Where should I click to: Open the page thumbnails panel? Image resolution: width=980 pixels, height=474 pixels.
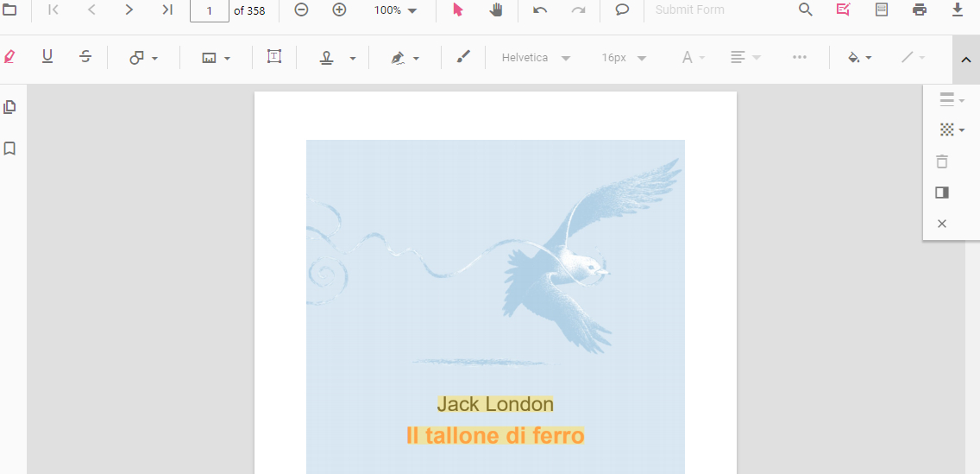click(x=9, y=107)
